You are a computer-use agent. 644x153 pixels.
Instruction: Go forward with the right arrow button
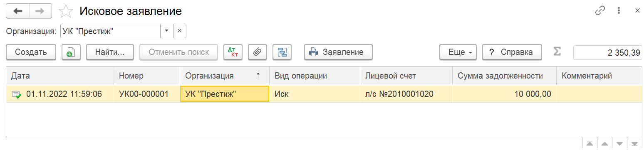pyautogui.click(x=40, y=11)
